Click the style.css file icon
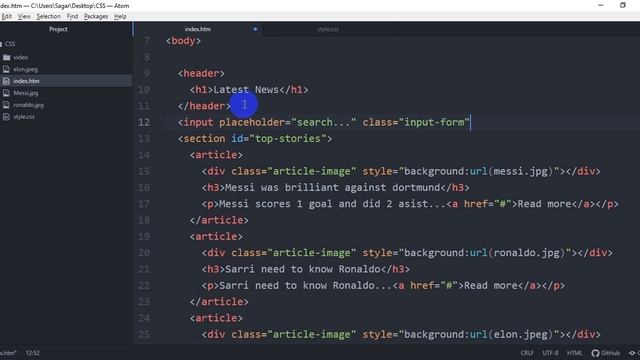The image size is (640, 360). pyautogui.click(x=6, y=117)
